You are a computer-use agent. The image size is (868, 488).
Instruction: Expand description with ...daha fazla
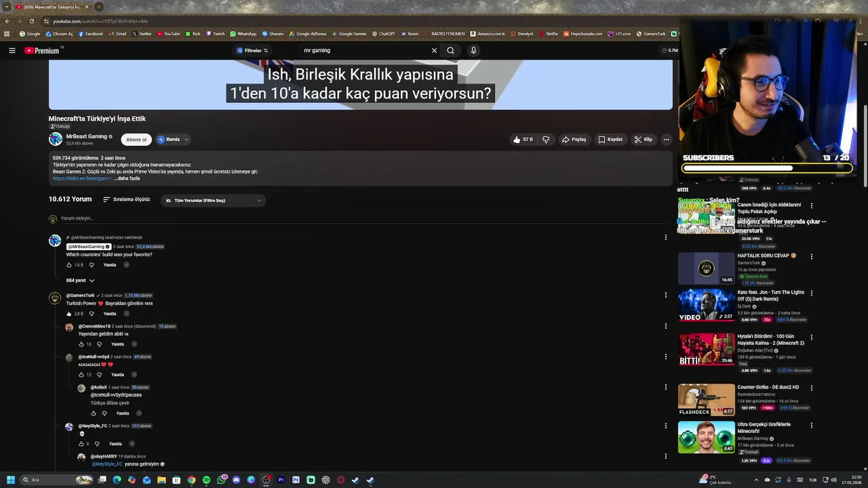point(127,178)
